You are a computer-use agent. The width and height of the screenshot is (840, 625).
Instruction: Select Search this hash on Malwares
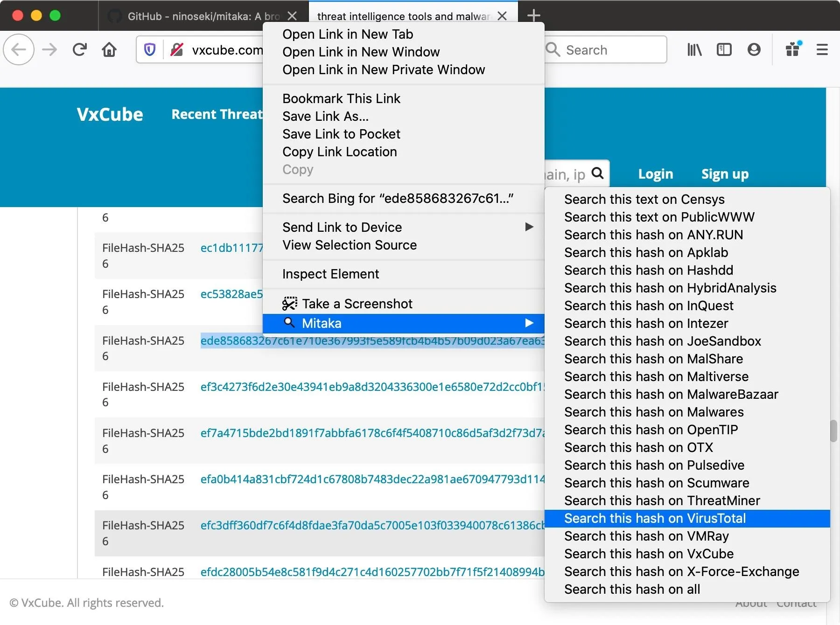pos(654,412)
